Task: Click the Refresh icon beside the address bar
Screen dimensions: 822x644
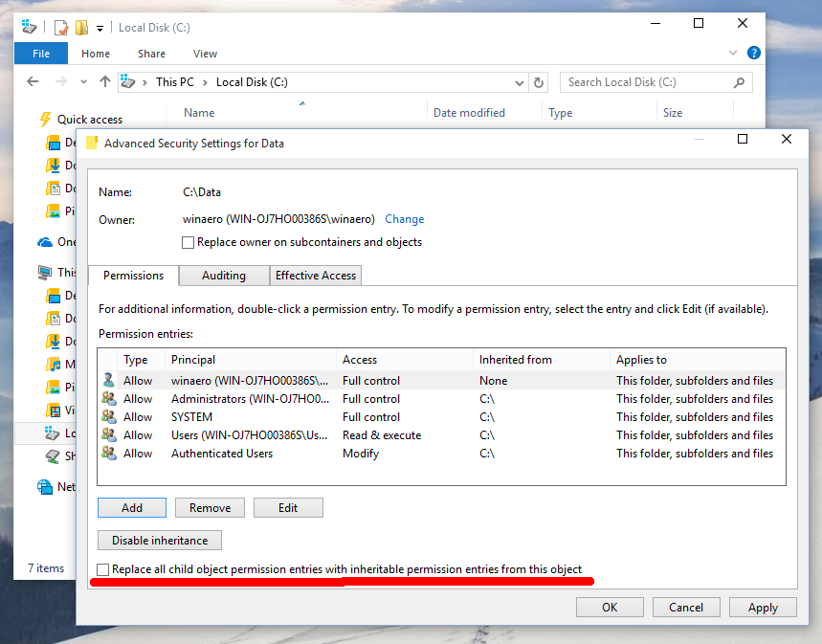Action: (x=539, y=82)
